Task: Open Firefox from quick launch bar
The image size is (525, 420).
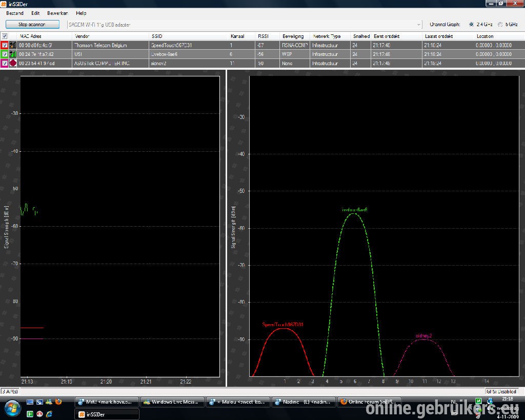Action: [58, 402]
